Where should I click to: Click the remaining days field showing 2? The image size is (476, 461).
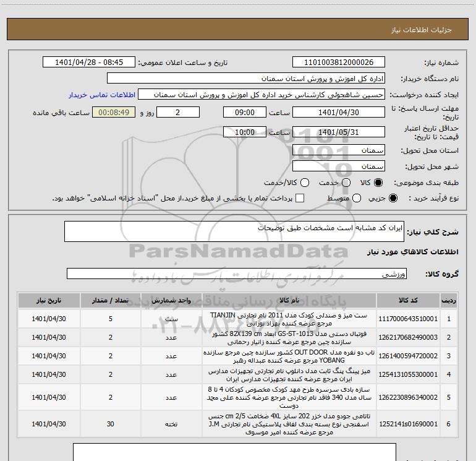(178, 112)
